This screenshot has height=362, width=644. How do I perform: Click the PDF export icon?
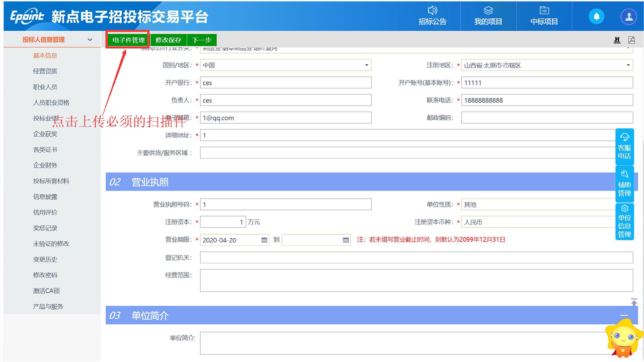631,40
